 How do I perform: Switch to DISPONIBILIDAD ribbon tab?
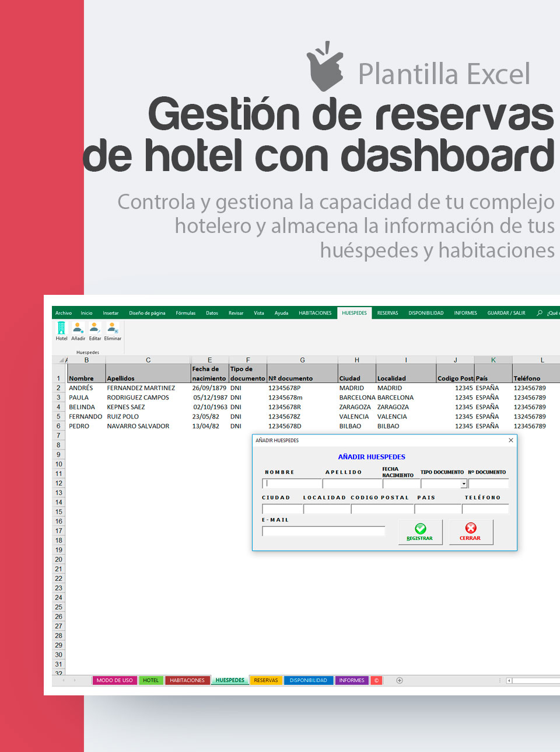[x=426, y=313]
